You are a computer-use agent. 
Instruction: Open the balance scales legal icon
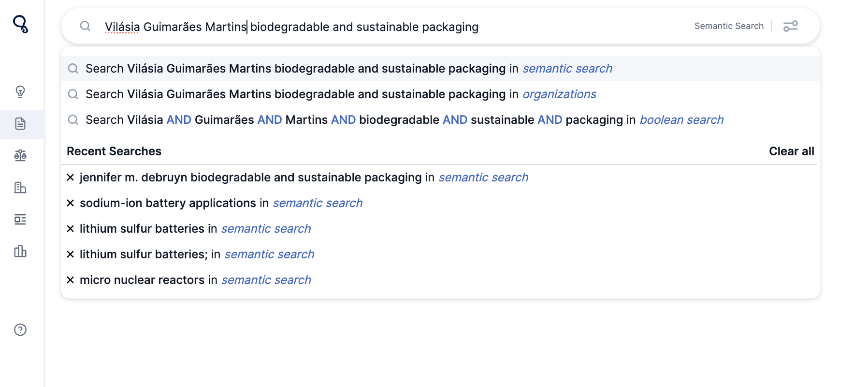[x=20, y=155]
